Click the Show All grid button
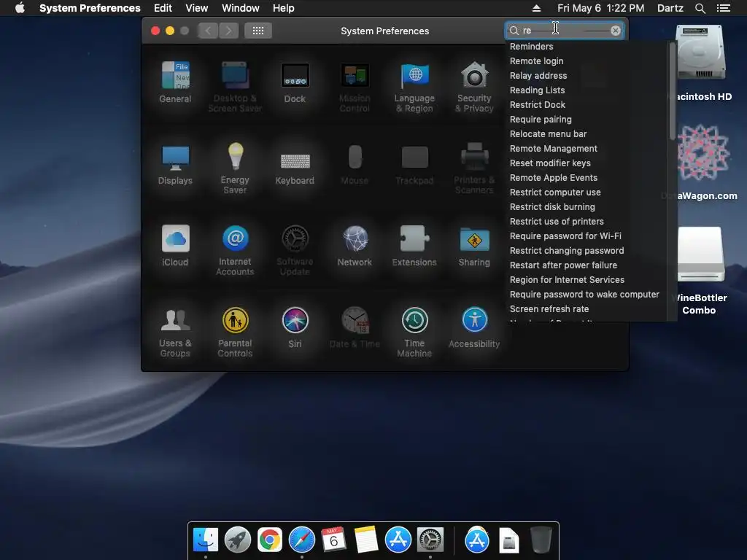The image size is (747, 560). 258,31
